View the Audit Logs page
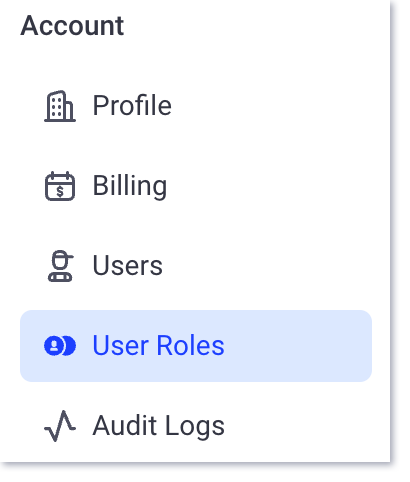The height and width of the screenshot is (482, 410). pos(196,426)
